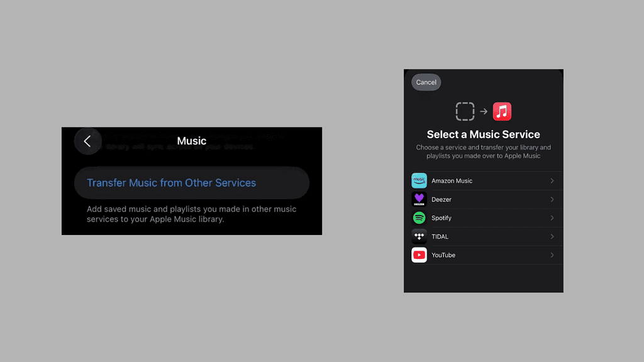Click the Apple Music app icon
Screen dimensions: 644x362
[502, 111]
